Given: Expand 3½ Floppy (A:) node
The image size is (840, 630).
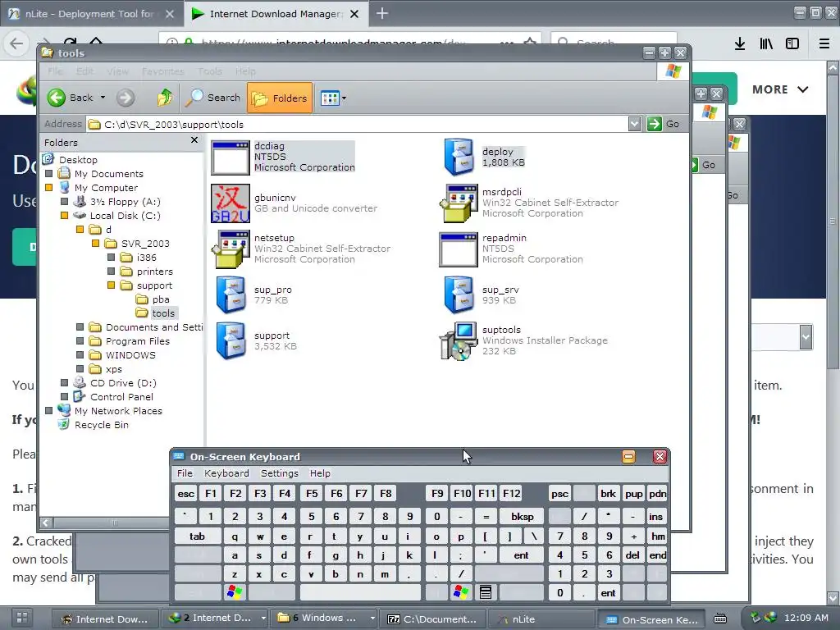Looking at the screenshot, I should pos(64,202).
